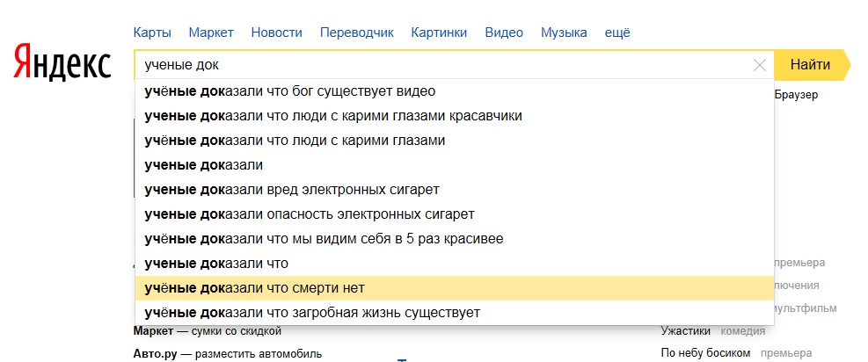Click the Яндекс logo

coord(62,62)
